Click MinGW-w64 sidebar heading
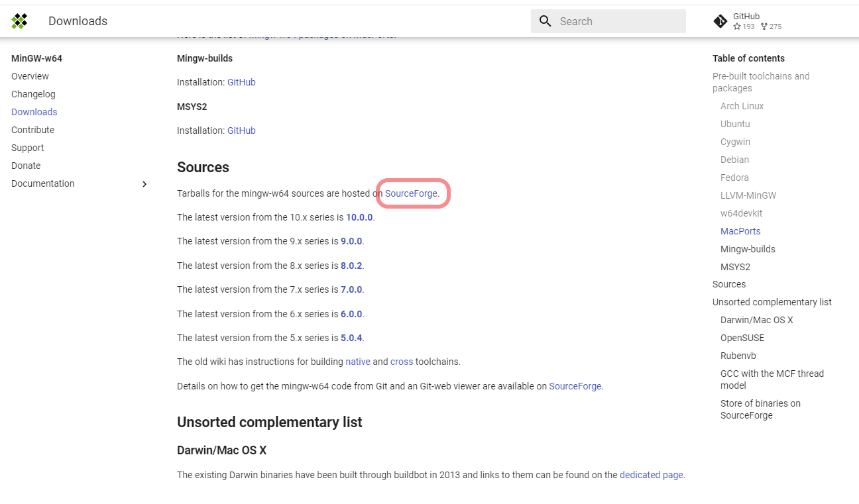 (36, 58)
